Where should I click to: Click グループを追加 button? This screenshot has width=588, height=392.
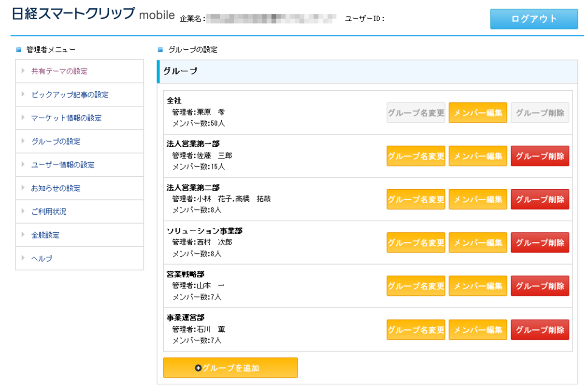pyautogui.click(x=230, y=368)
